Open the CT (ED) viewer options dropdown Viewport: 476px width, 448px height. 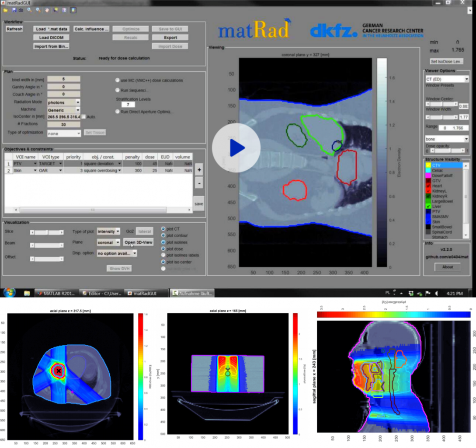[x=466, y=79]
